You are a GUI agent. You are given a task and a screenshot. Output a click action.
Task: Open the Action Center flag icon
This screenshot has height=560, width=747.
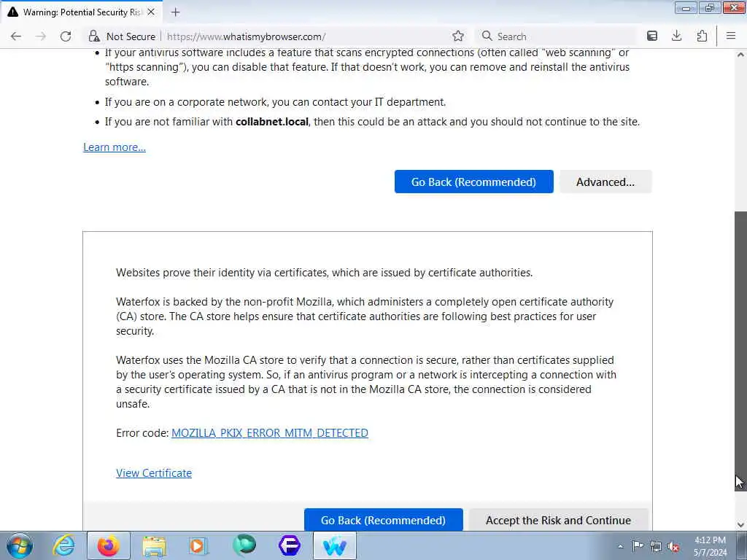[x=638, y=546]
